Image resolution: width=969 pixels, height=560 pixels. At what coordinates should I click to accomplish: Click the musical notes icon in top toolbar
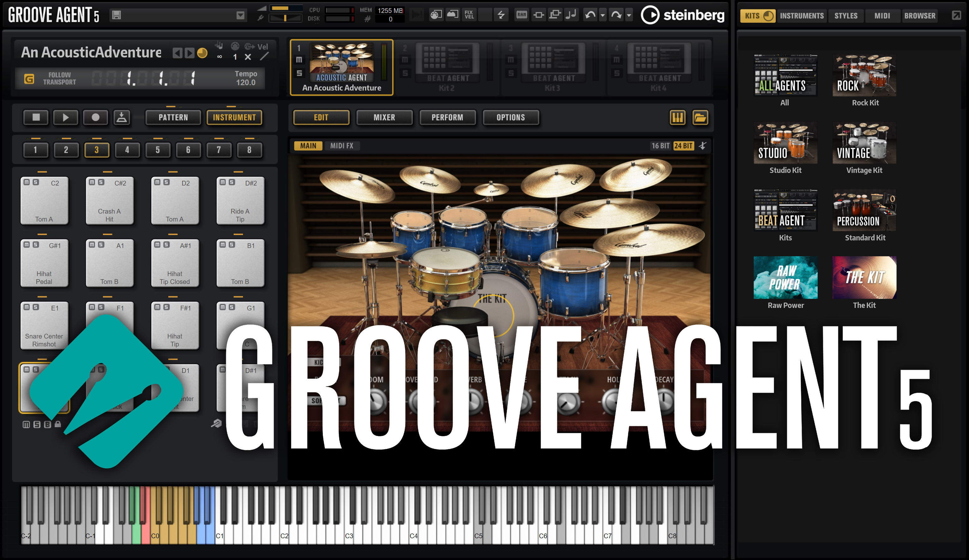tap(571, 15)
